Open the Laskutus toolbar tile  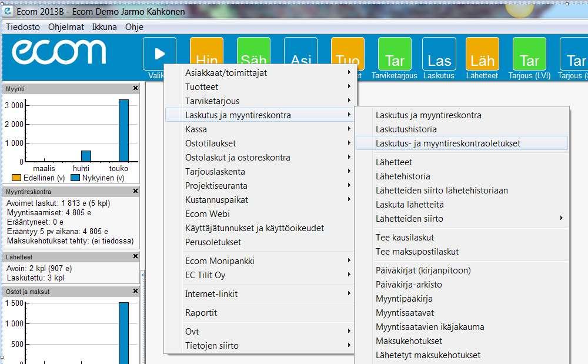click(439, 54)
